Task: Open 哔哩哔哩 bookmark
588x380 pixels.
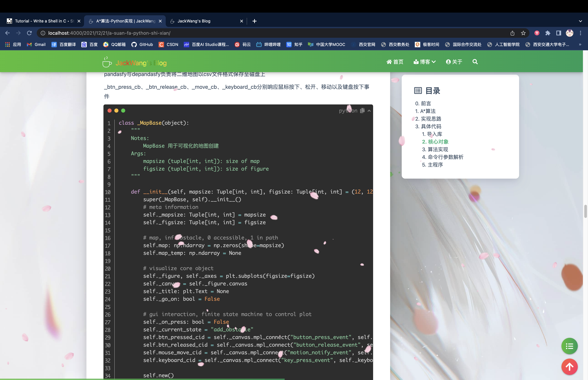Action: tap(268, 44)
